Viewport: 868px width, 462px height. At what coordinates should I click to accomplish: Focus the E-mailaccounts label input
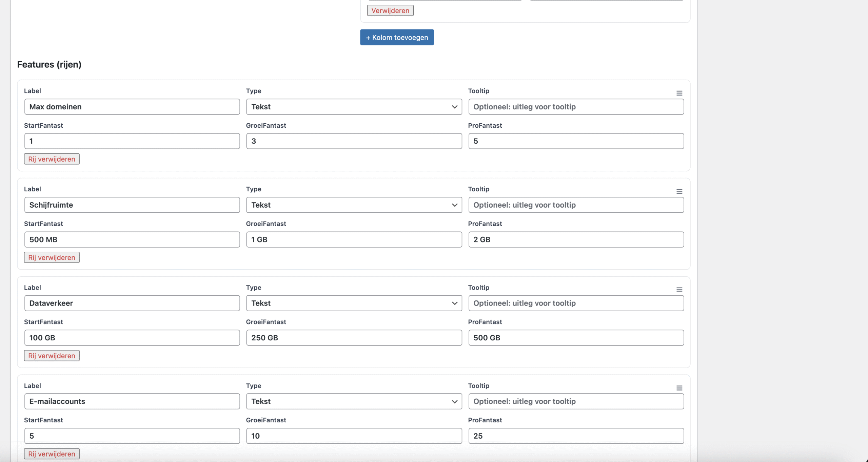(x=132, y=401)
